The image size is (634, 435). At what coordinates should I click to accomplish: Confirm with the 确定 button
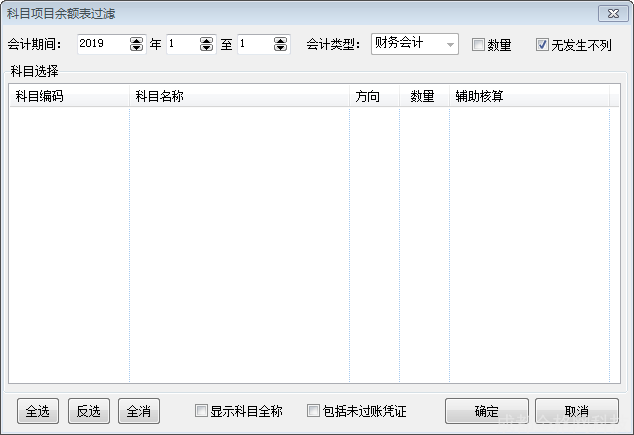(x=486, y=411)
